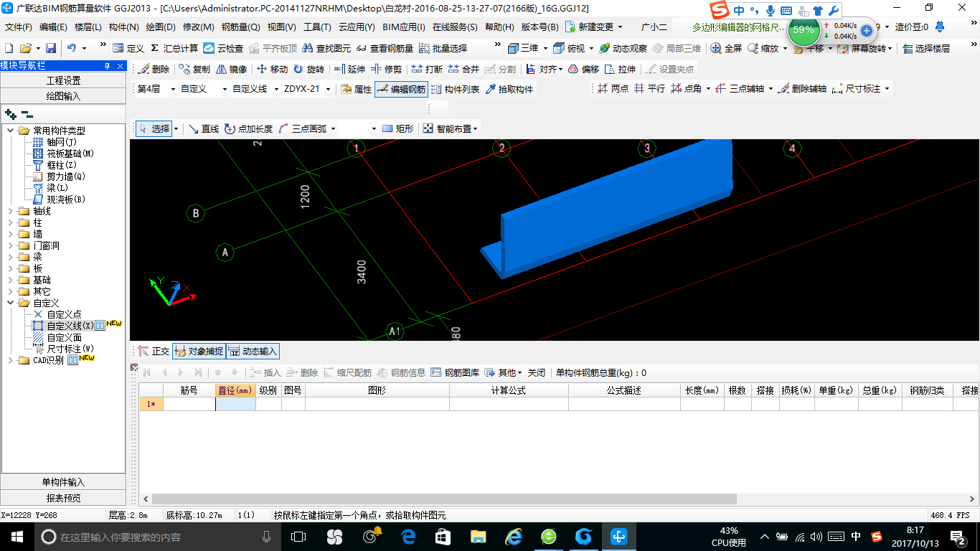Click Windows Start button
Image resolution: width=980 pixels, height=551 pixels.
coord(16,536)
